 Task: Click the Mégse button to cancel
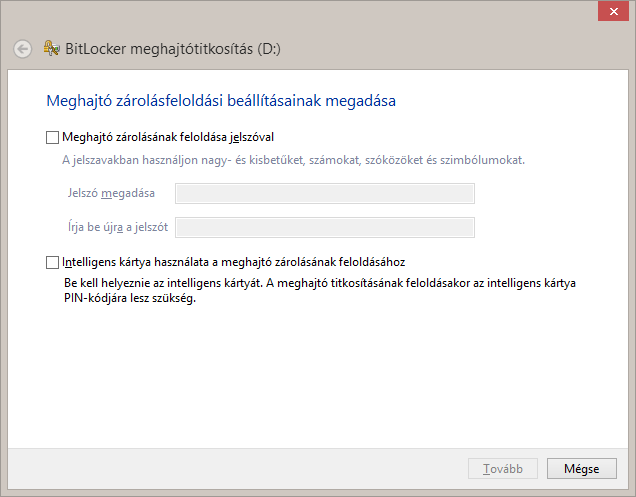582,469
